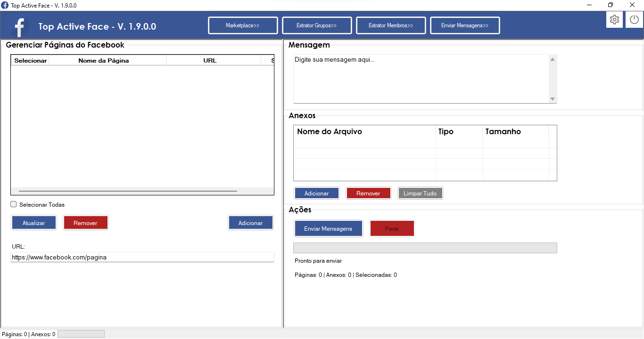
Task: Click the Atualizar button
Action: (34, 223)
